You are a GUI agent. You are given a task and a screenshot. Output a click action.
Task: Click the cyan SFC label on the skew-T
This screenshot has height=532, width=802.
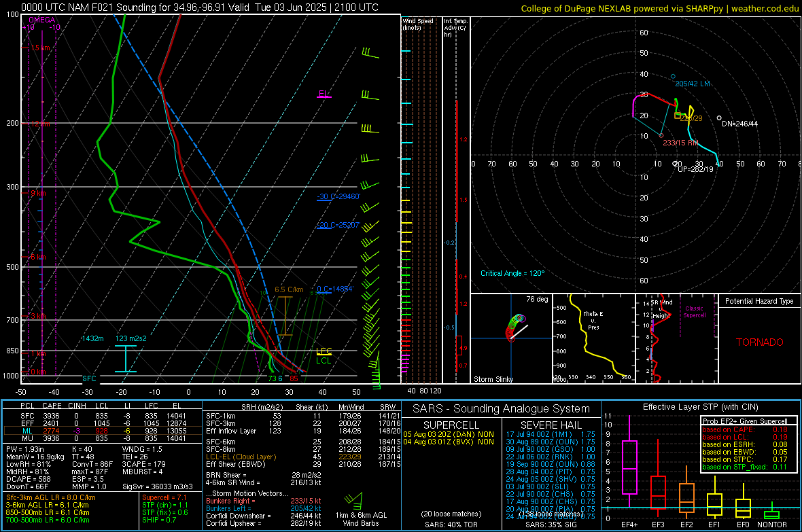coord(89,378)
